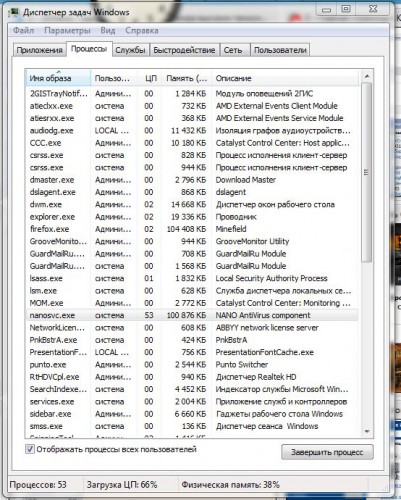Toggle Отображать процессы всех пользователей checkbox
The image size is (401, 500).
30,449
